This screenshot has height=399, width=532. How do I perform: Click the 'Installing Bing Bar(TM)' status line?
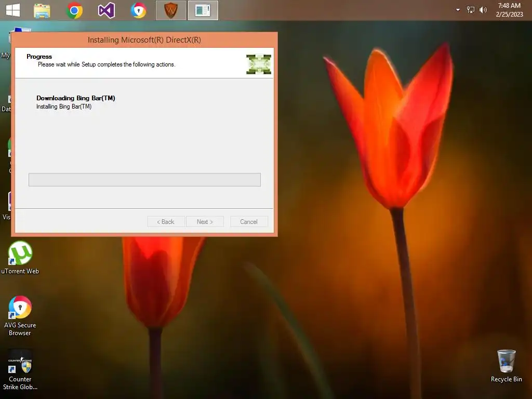click(x=64, y=107)
